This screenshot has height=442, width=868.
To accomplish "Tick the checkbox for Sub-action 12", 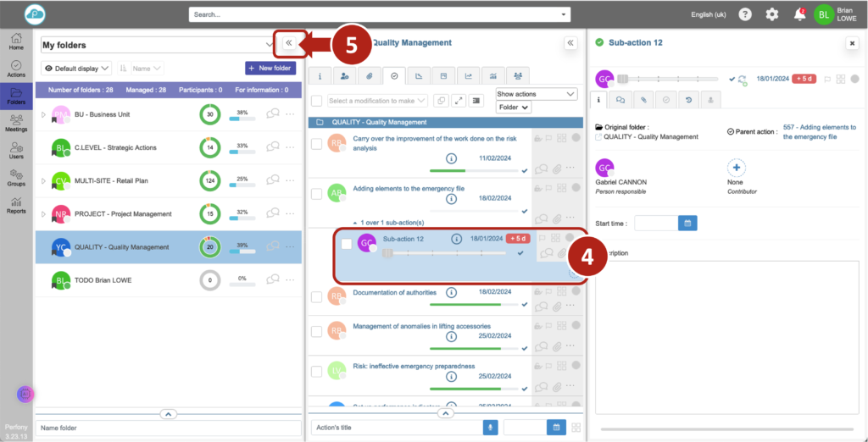I will [x=346, y=244].
